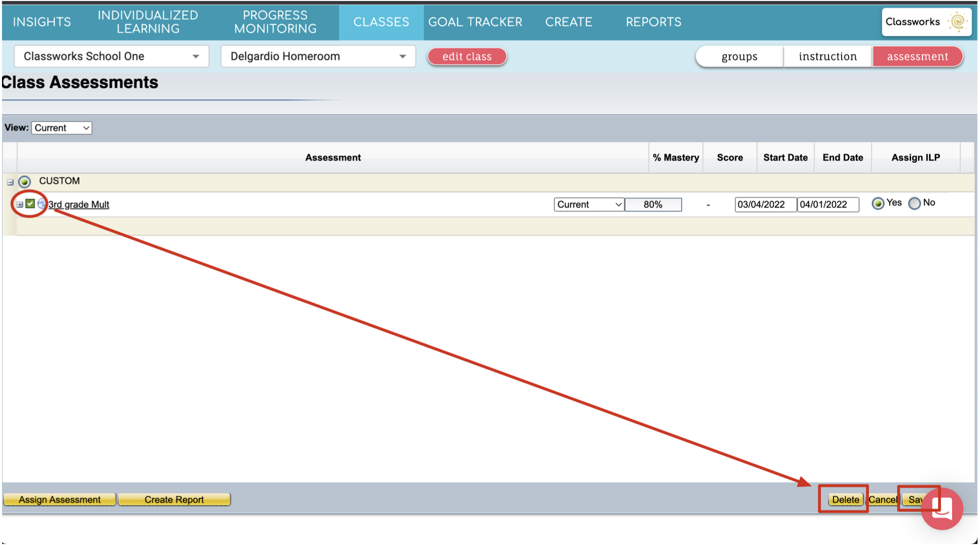Collapse the CUSTOM assessment group

tap(10, 182)
